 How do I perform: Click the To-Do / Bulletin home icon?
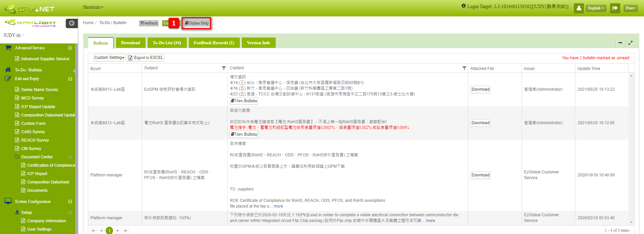pos(8,70)
